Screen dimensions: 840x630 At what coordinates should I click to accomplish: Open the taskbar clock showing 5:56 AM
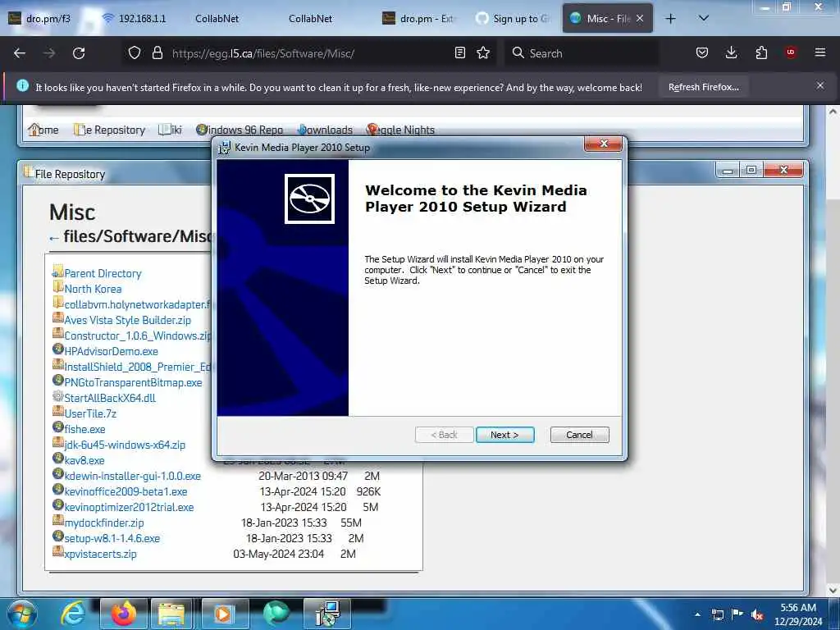[797, 614]
